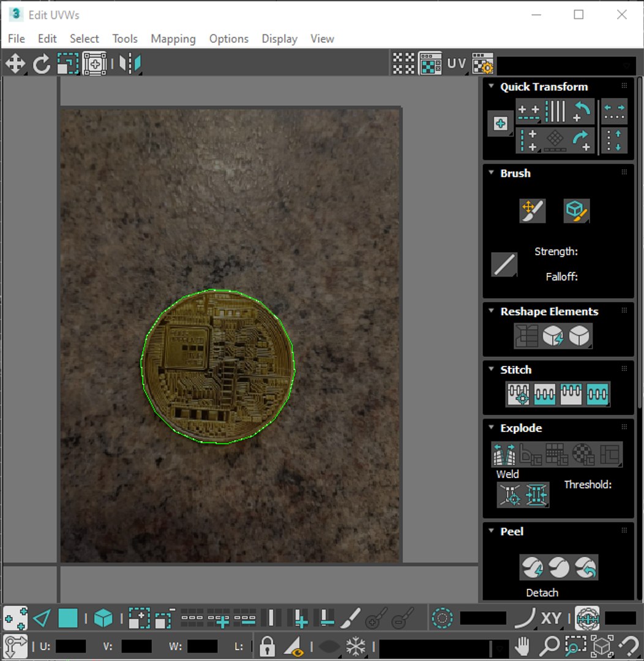The height and width of the screenshot is (661, 644).
Task: Click the V coordinate input field
Action: tap(137, 646)
